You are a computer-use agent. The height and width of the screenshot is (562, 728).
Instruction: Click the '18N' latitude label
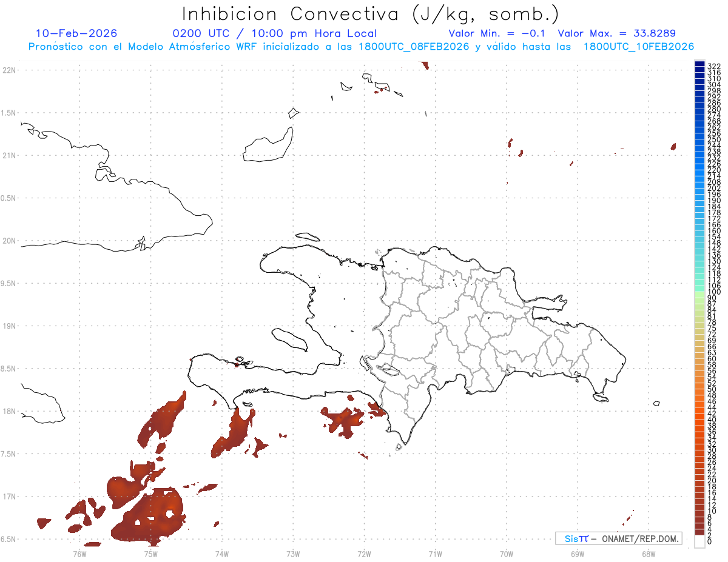(9, 412)
